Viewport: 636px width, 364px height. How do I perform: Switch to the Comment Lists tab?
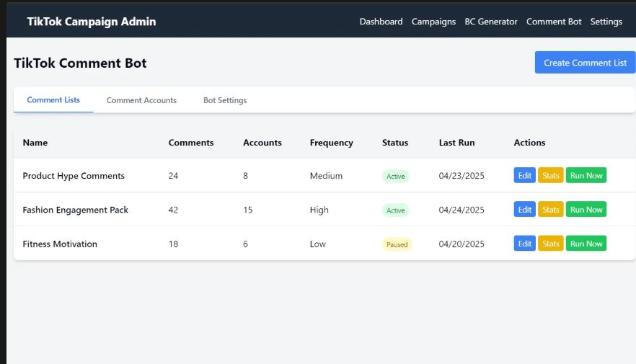point(53,100)
